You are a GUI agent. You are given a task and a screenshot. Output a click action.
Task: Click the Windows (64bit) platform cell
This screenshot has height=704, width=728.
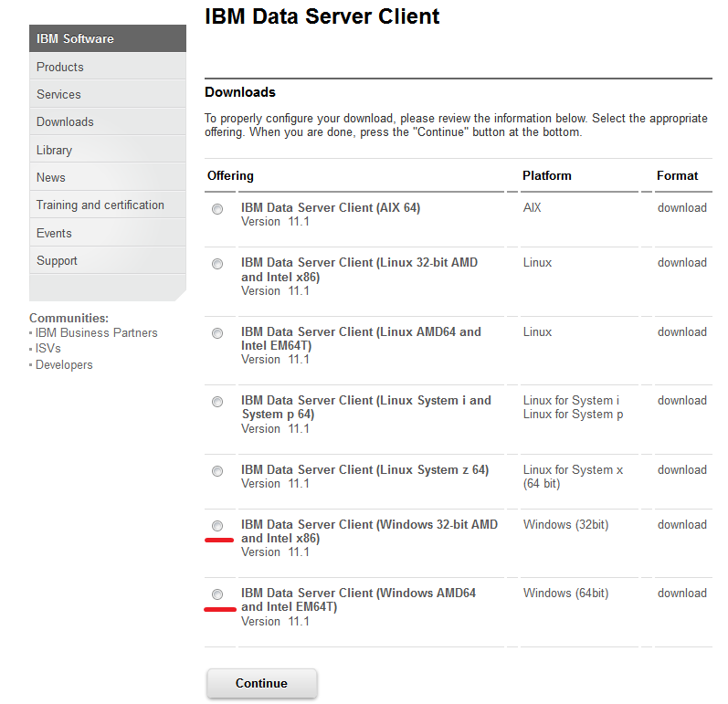(x=565, y=594)
